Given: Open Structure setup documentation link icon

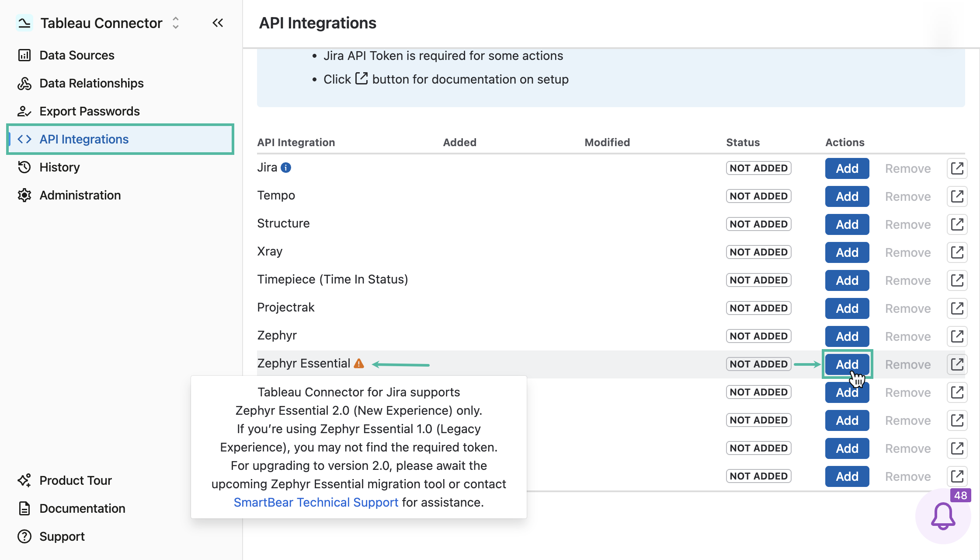Looking at the screenshot, I should (957, 224).
